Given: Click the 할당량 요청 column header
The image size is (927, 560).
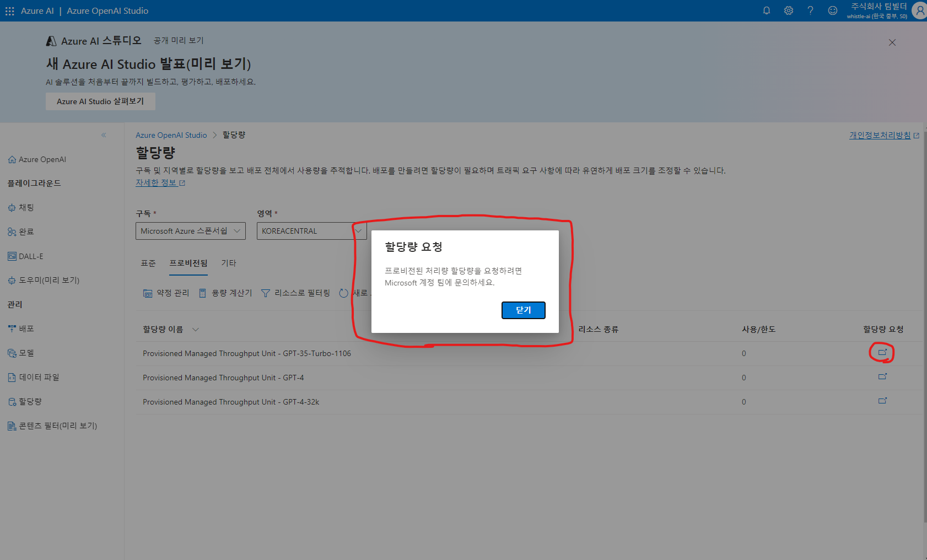Looking at the screenshot, I should coord(883,330).
